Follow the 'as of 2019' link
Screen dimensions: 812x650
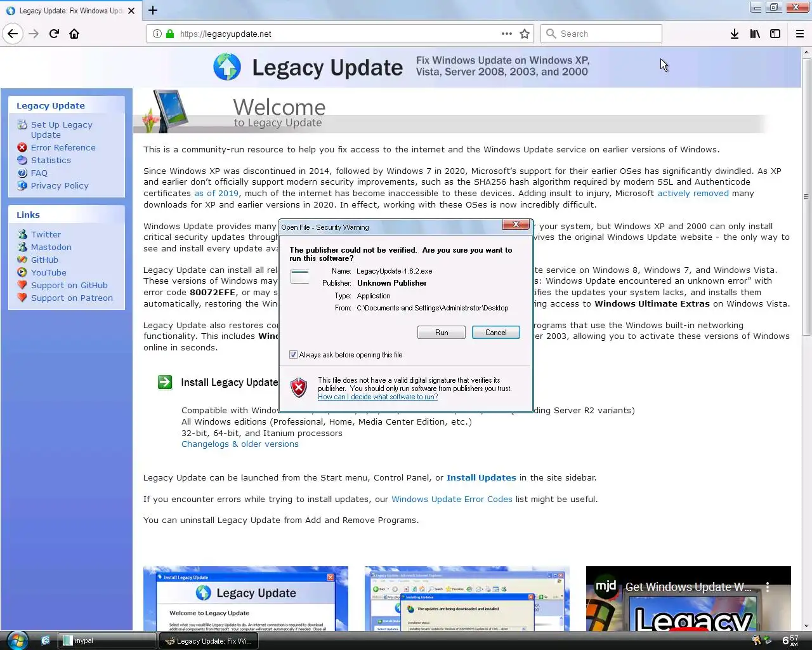click(x=216, y=193)
